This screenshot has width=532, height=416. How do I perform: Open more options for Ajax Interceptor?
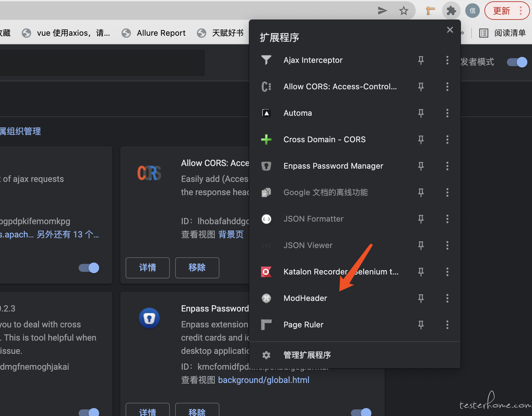[x=447, y=60]
